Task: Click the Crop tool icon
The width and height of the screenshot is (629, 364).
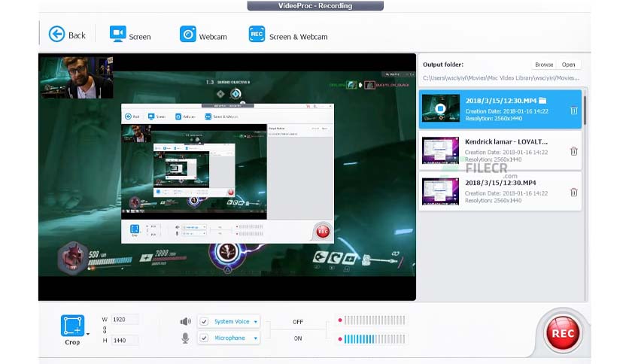Action: (x=73, y=326)
